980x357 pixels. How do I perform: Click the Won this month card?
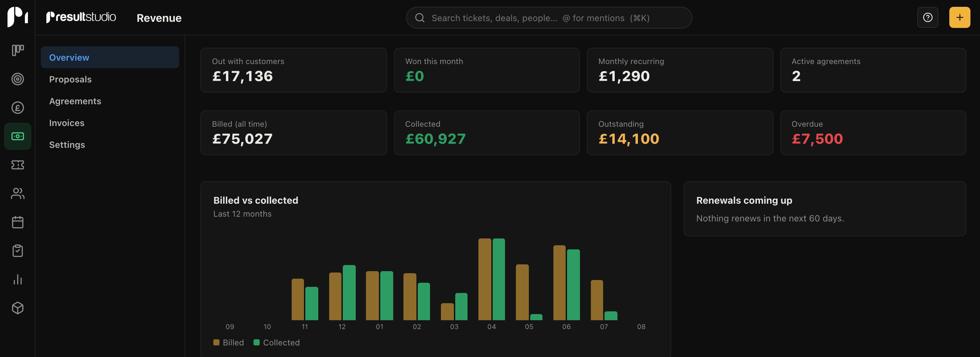pyautogui.click(x=487, y=70)
